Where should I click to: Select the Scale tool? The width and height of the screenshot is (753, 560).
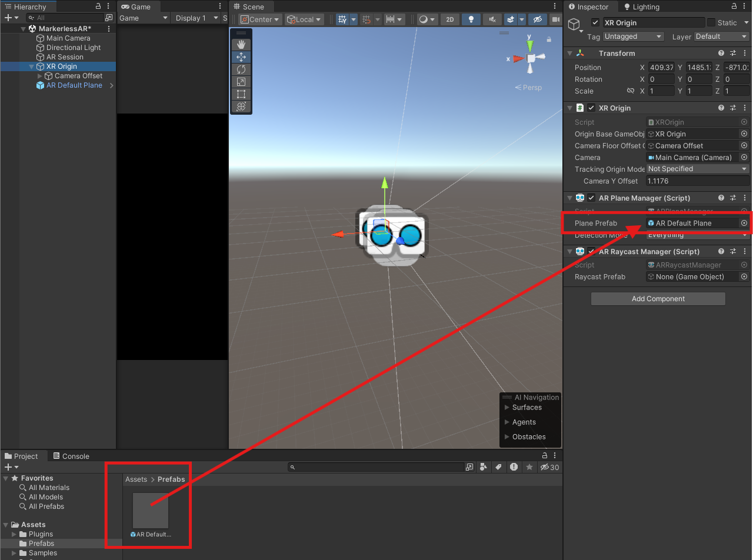[241, 82]
